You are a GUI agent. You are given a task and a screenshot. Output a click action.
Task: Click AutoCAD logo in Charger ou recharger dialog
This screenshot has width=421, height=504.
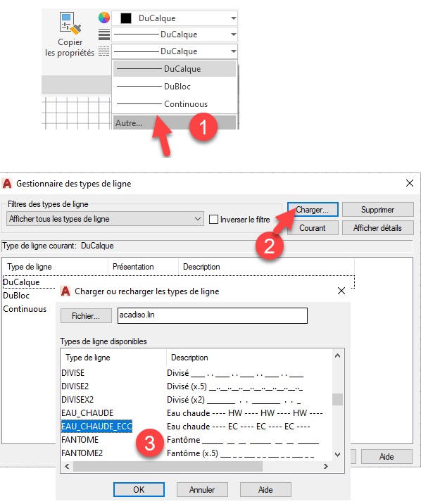65,291
